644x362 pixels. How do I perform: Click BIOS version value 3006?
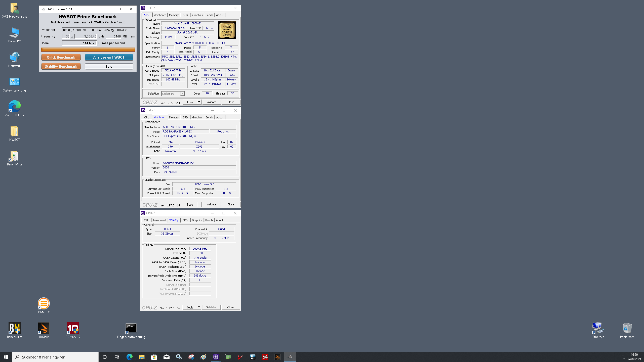pos(199,168)
